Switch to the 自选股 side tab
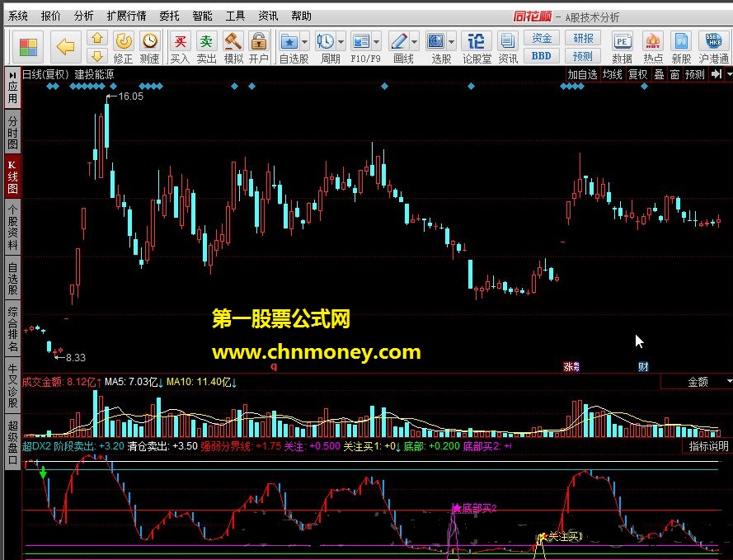733x560 pixels. tap(12, 279)
